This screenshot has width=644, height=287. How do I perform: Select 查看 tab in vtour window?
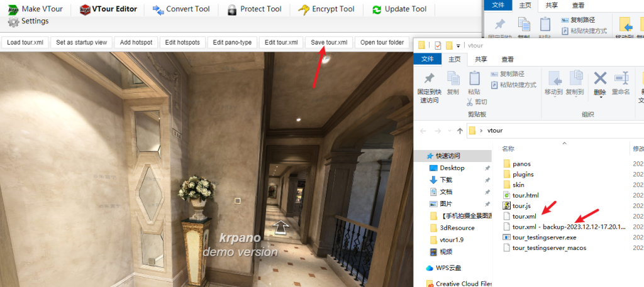point(508,60)
